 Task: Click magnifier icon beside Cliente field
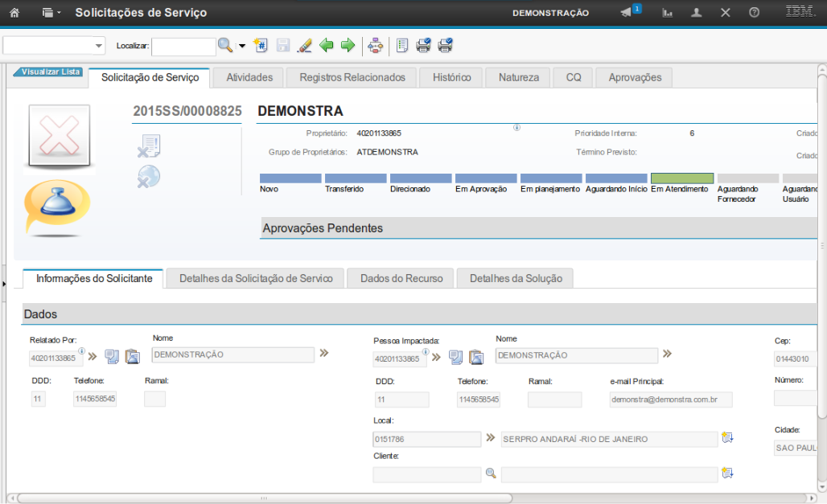490,473
